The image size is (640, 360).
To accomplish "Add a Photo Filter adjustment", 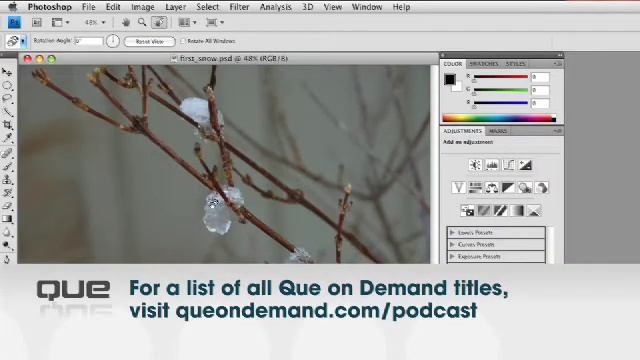I will [525, 188].
